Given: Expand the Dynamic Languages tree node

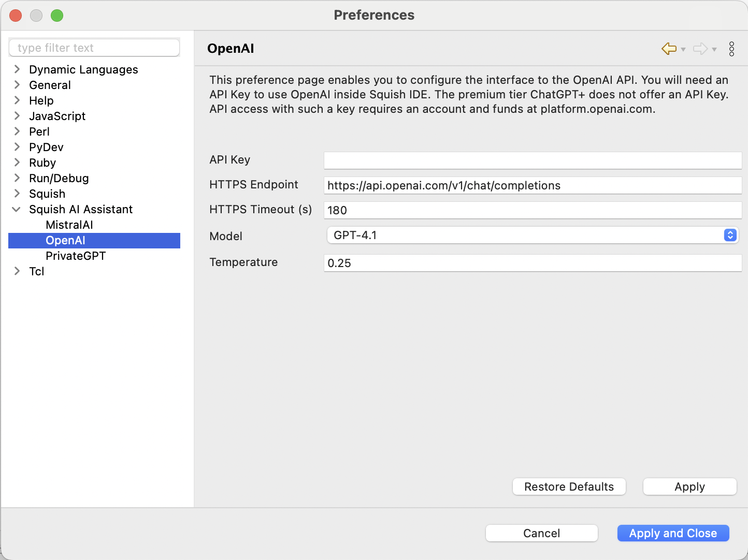Looking at the screenshot, I should click(17, 69).
